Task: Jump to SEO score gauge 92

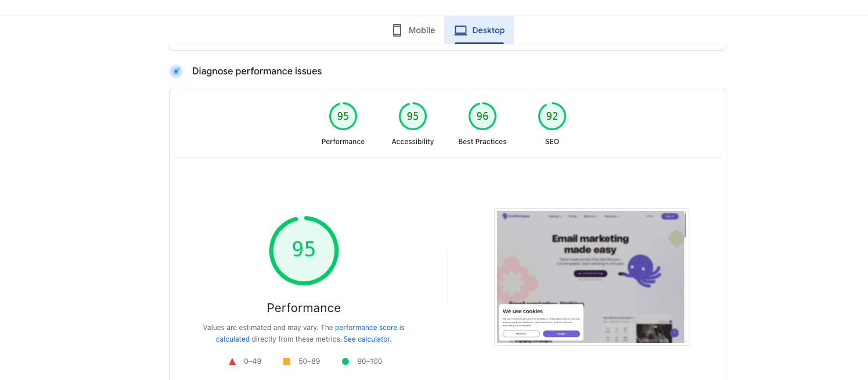Action: [x=552, y=116]
